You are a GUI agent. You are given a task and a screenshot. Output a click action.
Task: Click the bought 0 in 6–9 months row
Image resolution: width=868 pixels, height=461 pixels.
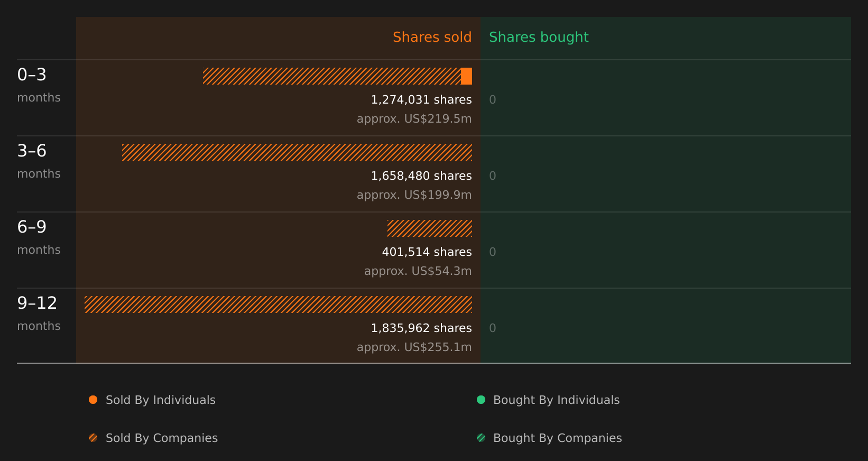pyautogui.click(x=493, y=252)
